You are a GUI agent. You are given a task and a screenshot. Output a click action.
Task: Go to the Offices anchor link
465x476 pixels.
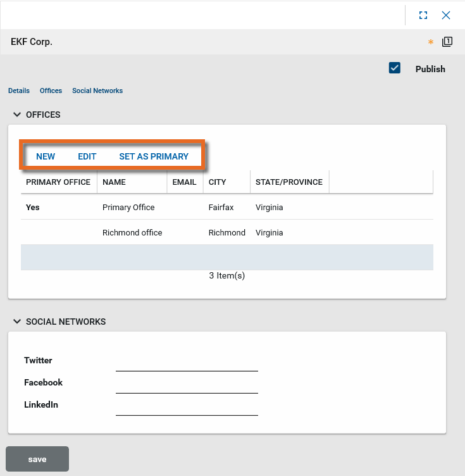[51, 91]
